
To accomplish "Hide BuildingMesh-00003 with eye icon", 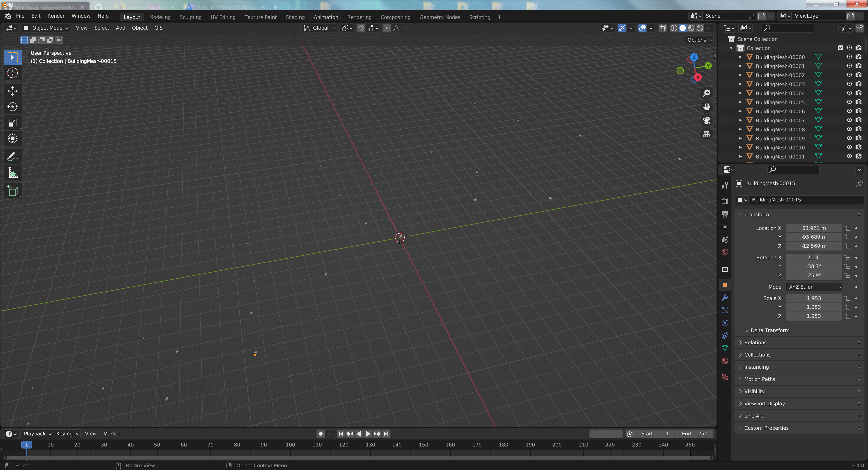I will pyautogui.click(x=849, y=84).
